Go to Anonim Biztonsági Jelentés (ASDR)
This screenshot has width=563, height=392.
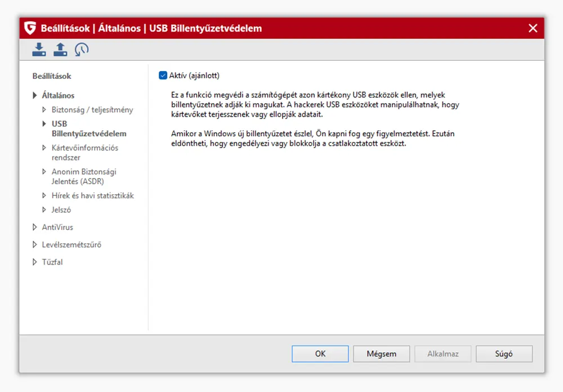tap(84, 176)
